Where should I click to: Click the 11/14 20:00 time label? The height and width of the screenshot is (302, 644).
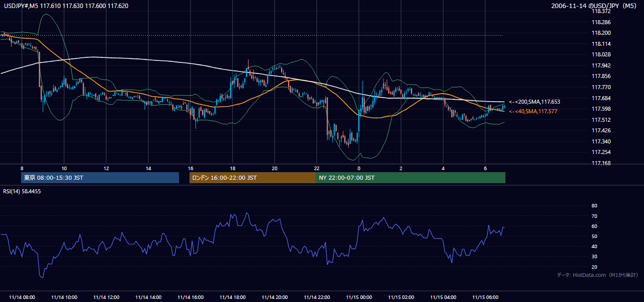click(275, 297)
